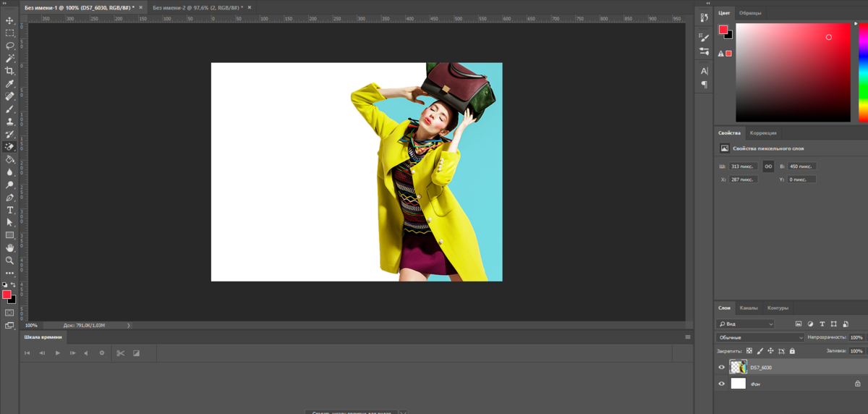Click the X position field 287 пикс.

point(743,179)
